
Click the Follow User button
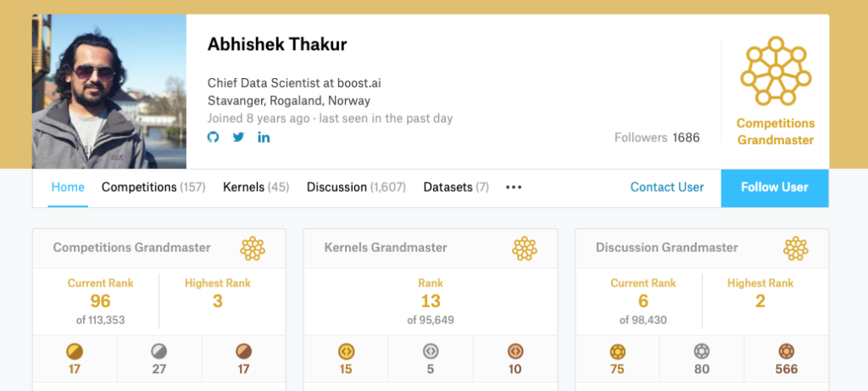coord(775,187)
